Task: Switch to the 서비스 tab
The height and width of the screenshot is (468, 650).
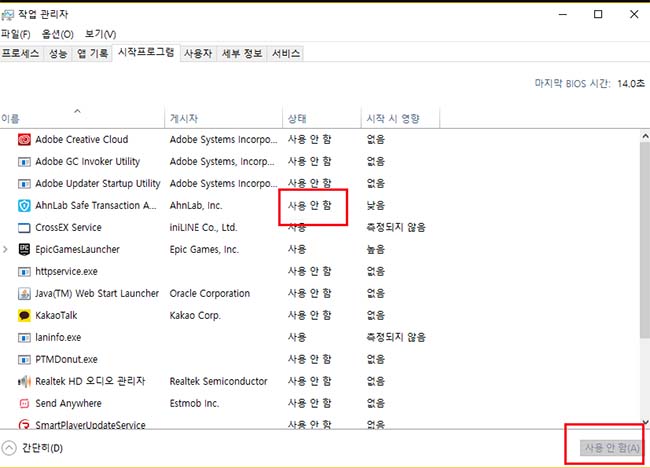Action: click(286, 53)
